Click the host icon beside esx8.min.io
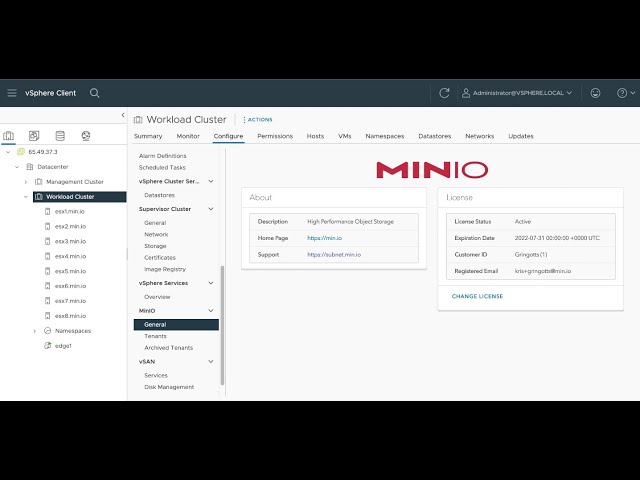Viewport: 640px width, 480px height. pyautogui.click(x=47, y=316)
